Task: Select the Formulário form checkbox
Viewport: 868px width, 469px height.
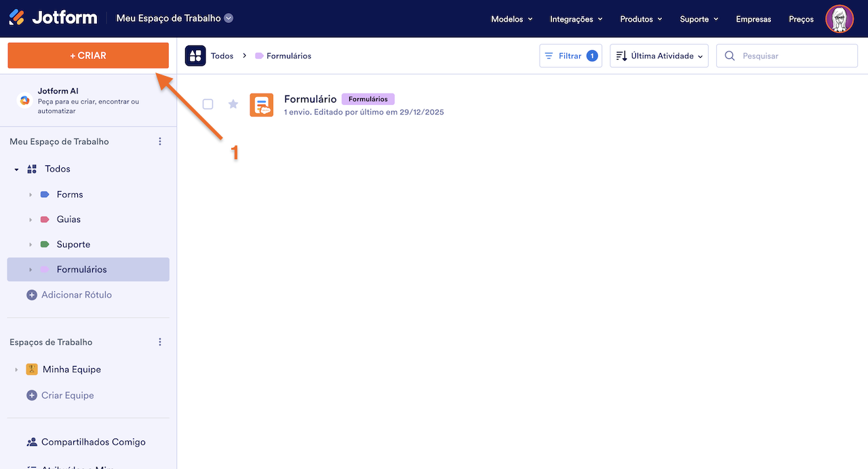Action: [208, 104]
